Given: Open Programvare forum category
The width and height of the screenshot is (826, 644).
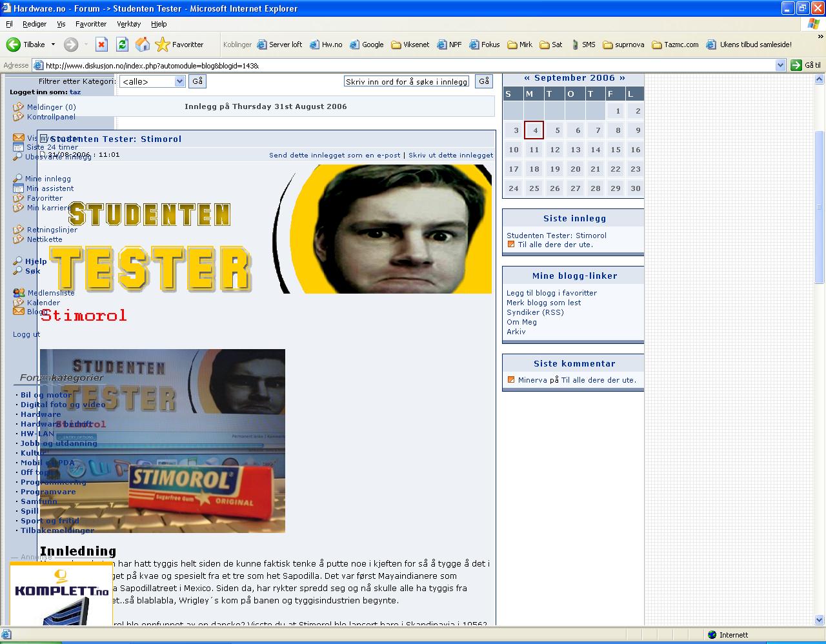Looking at the screenshot, I should click(x=48, y=492).
